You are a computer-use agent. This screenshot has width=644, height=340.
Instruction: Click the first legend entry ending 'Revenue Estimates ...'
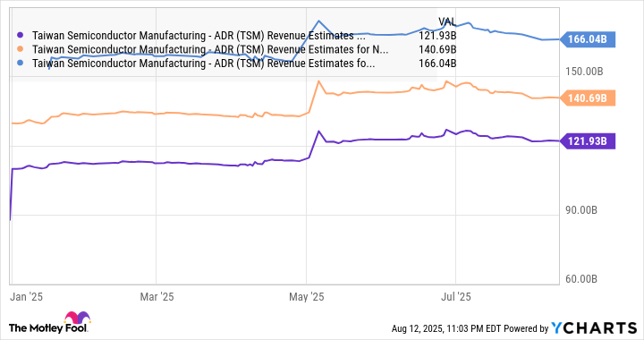199,36
